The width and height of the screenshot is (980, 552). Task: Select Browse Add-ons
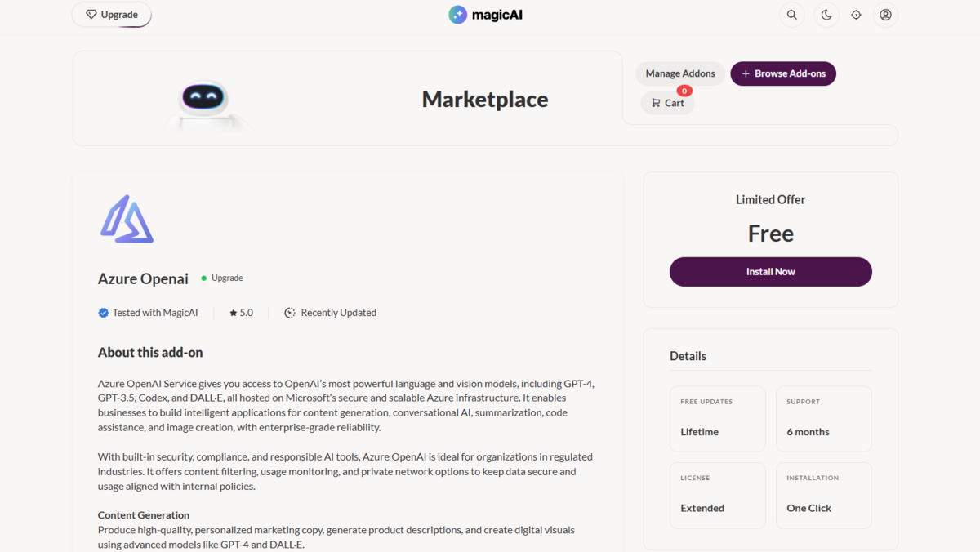pos(783,73)
